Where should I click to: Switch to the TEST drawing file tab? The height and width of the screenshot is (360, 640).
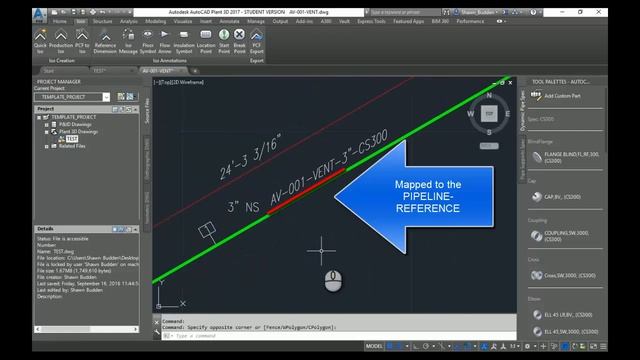[x=112, y=71]
